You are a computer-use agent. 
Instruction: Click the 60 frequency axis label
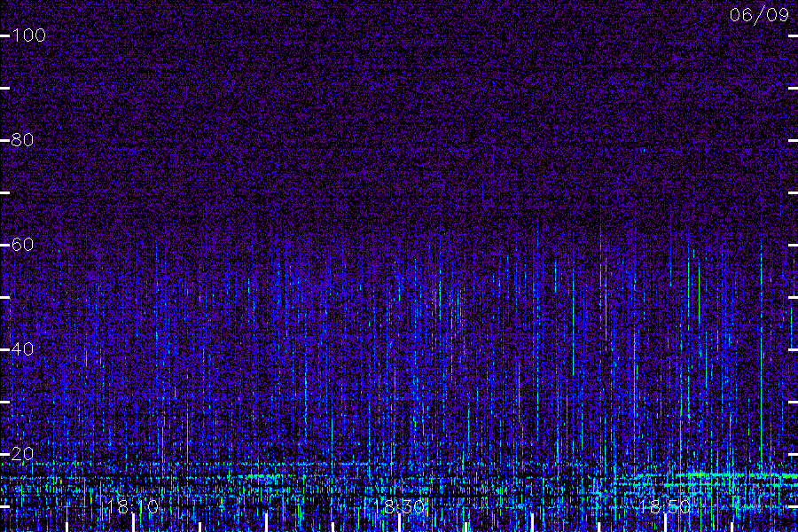[23, 245]
